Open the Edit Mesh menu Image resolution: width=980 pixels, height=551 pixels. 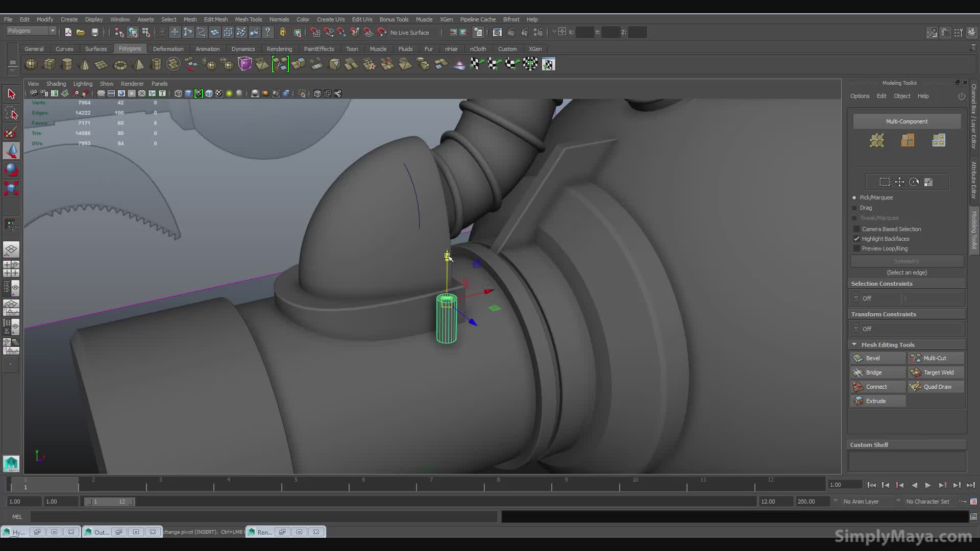point(216,19)
